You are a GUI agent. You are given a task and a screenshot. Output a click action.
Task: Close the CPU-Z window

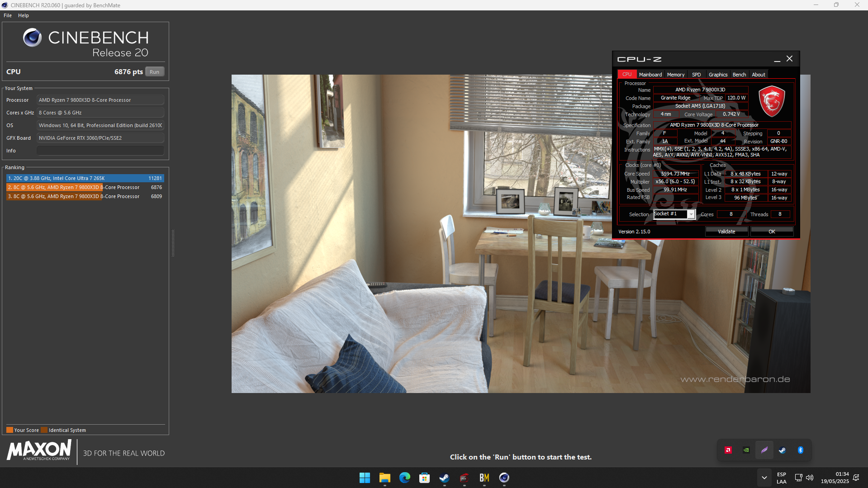pos(789,59)
